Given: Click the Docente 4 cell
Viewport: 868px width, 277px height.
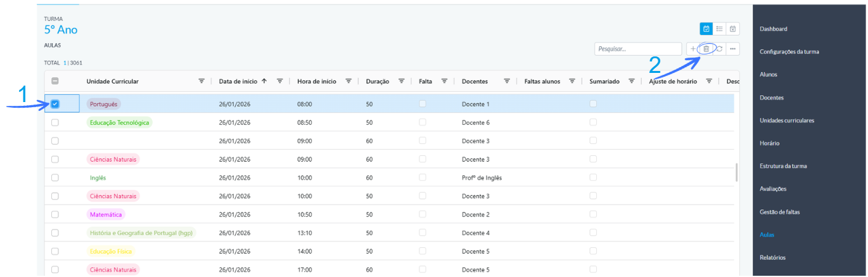Looking at the screenshot, I should [476, 233].
